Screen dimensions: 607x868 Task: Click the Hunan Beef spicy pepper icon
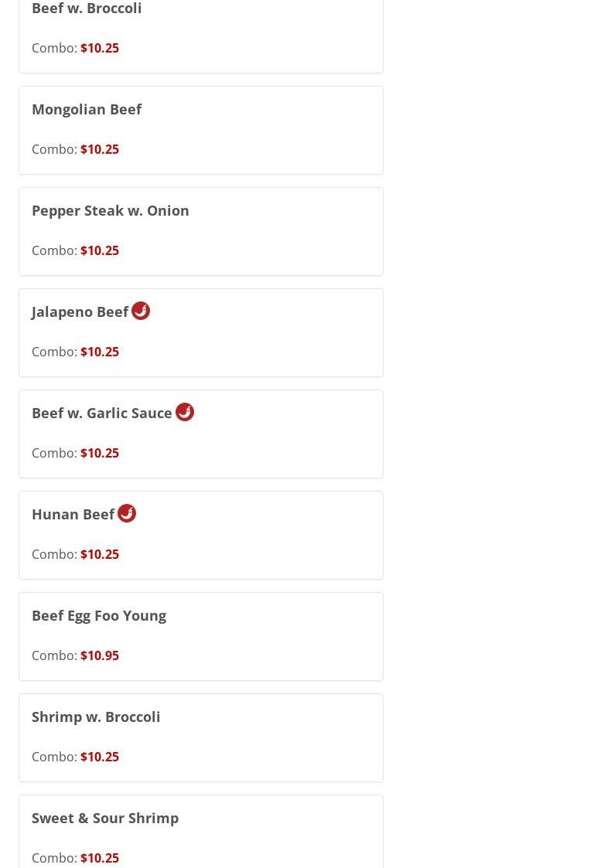click(x=127, y=513)
